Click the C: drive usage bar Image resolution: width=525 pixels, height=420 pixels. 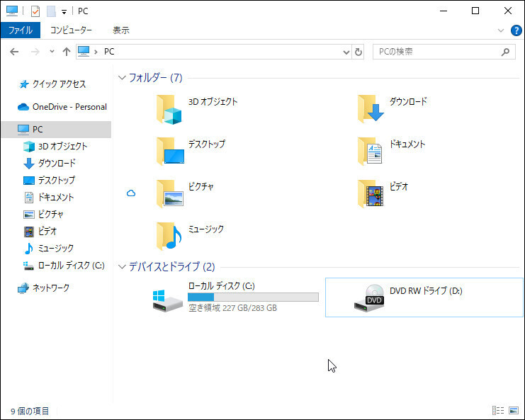pyautogui.click(x=253, y=297)
